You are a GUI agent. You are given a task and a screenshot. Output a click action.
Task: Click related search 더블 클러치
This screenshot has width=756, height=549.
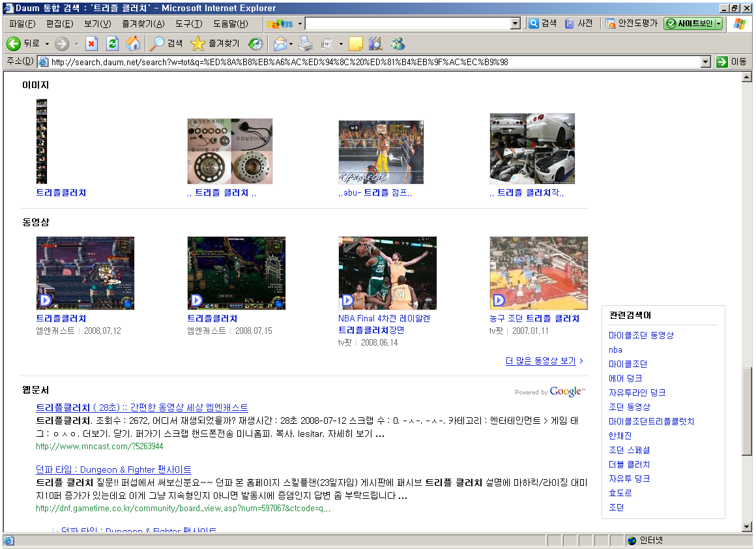pos(629,465)
